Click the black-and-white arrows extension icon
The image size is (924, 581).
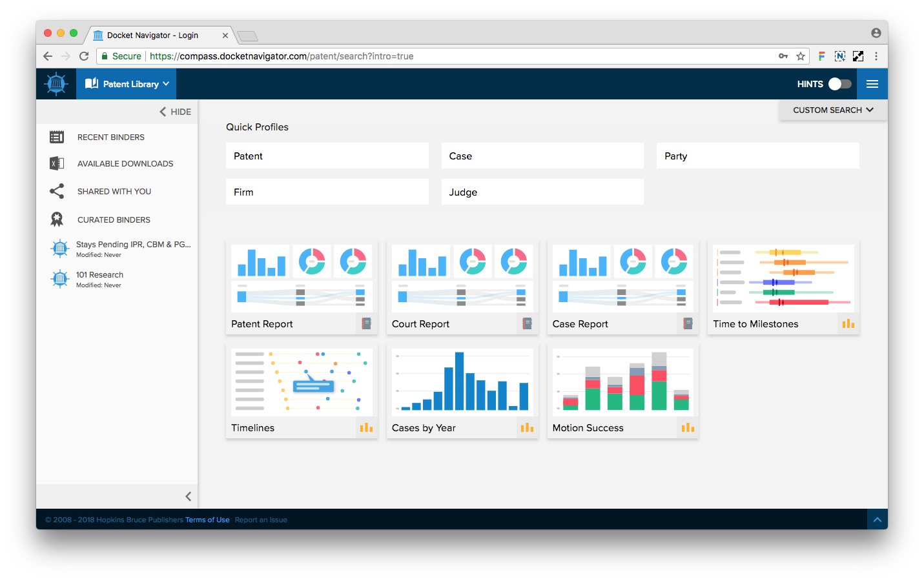tap(858, 56)
